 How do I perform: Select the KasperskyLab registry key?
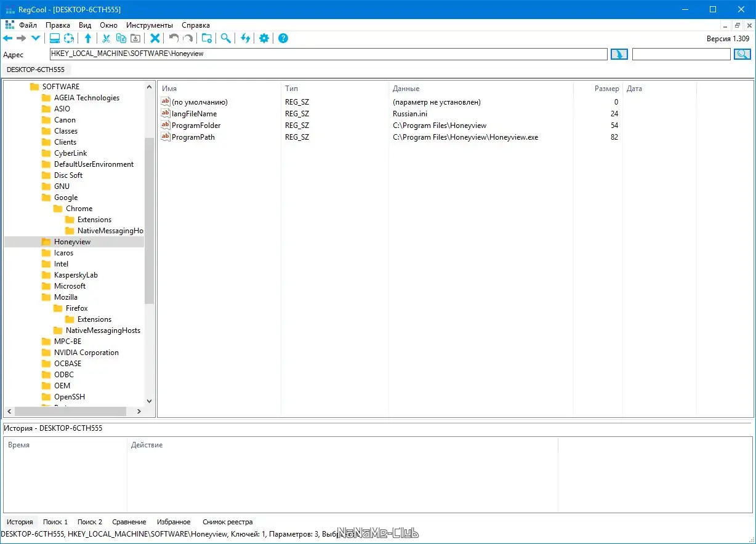[76, 275]
